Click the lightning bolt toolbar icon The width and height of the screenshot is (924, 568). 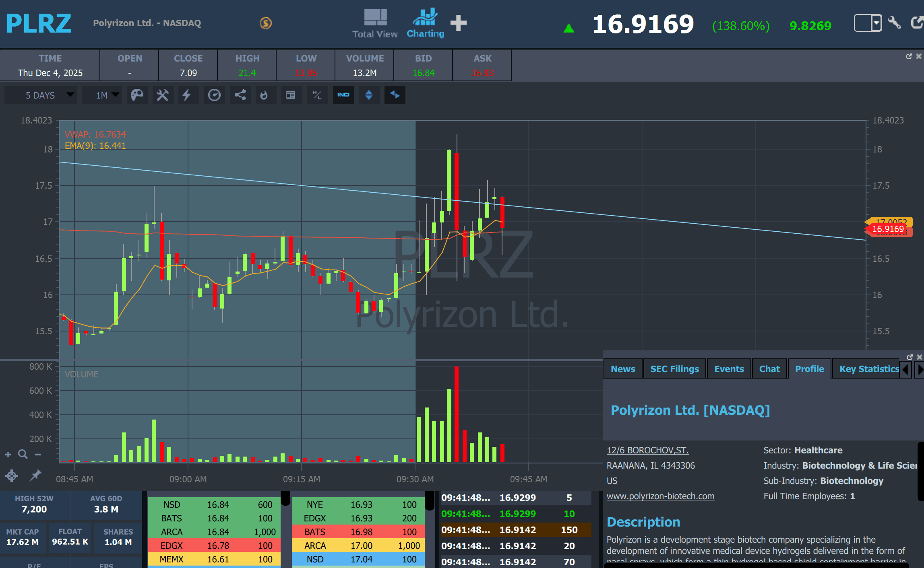coord(186,95)
